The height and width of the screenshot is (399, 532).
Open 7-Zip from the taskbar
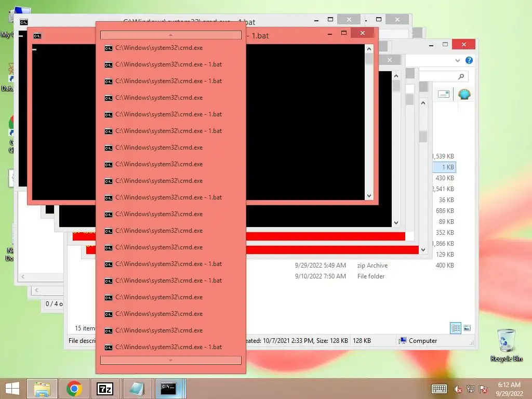coord(105,389)
